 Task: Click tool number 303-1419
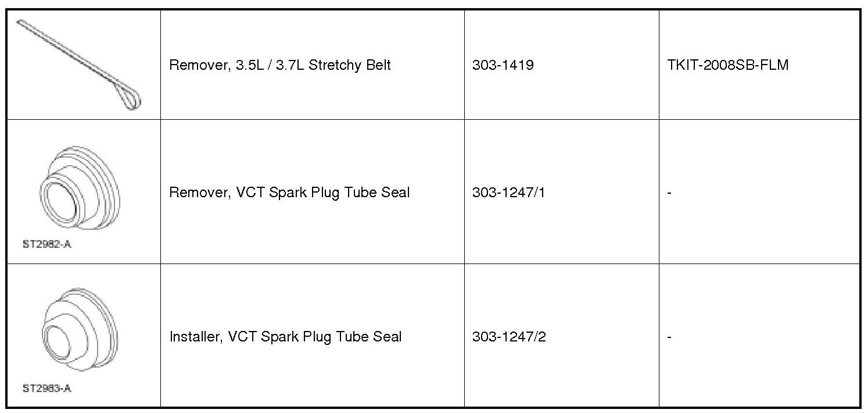click(x=503, y=65)
